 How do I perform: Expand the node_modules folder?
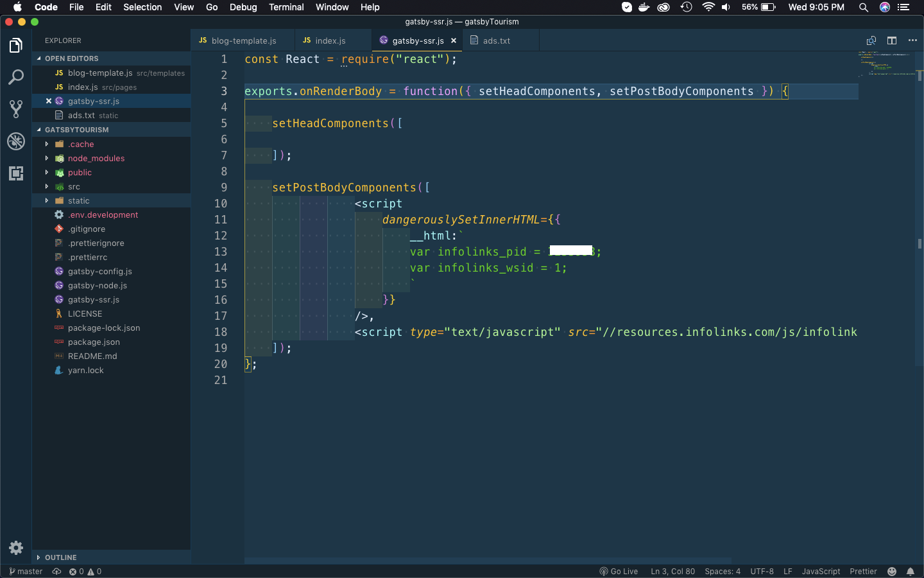96,159
